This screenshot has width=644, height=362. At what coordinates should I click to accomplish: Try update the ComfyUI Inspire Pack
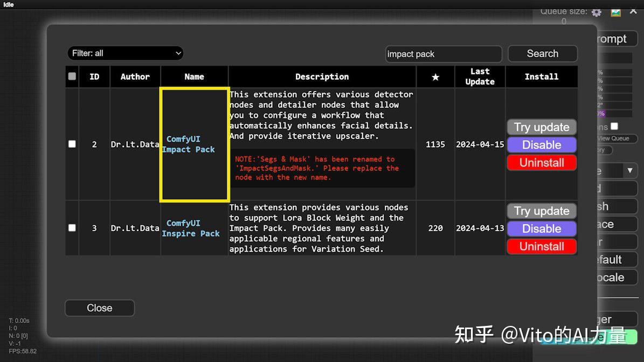(x=542, y=210)
